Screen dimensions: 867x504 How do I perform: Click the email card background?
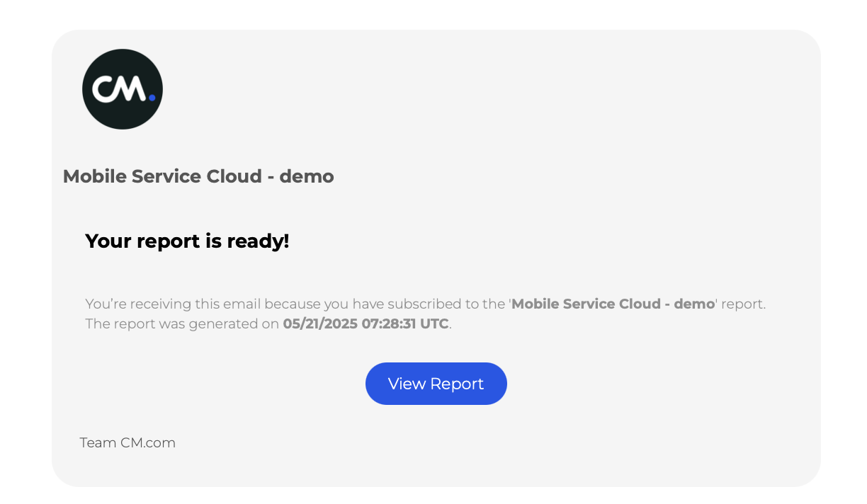click(637, 439)
